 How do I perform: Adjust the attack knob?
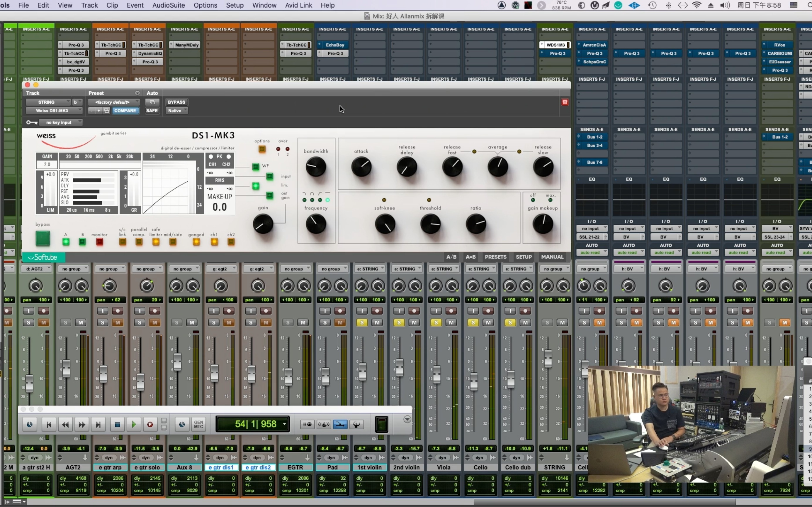pyautogui.click(x=361, y=167)
